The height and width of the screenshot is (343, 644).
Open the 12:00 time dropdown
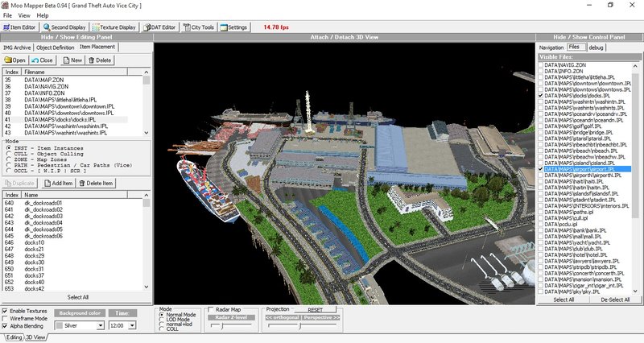132,325
